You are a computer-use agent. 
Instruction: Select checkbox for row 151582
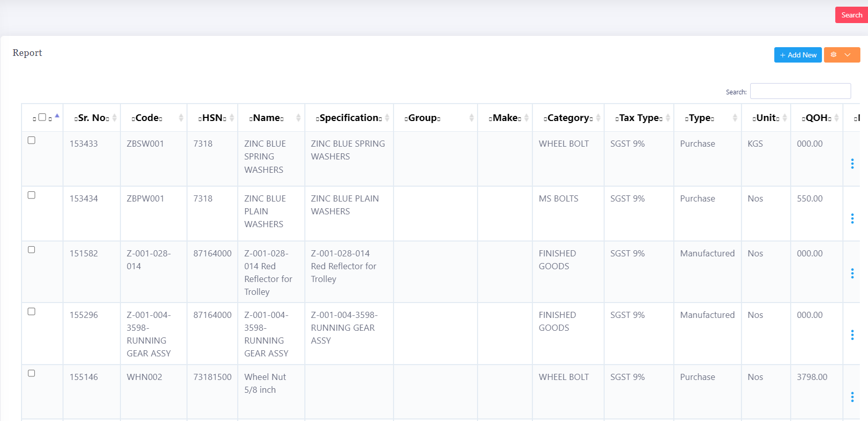click(31, 250)
